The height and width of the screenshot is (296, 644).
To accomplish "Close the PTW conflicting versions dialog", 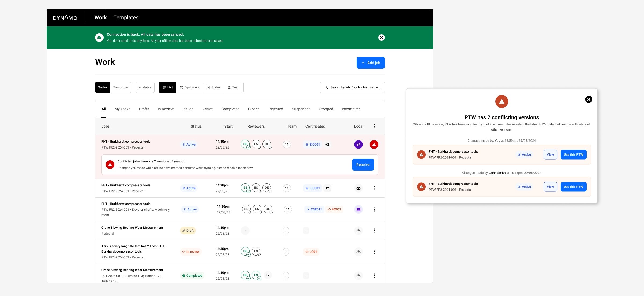I will (588, 99).
